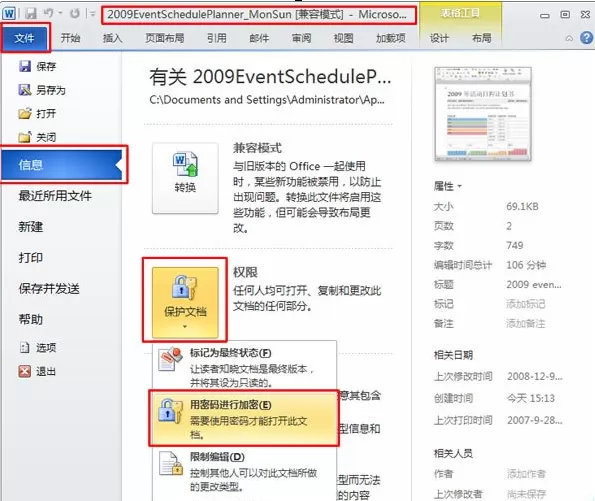Restore down the Word window
Screen dimensions: 595x501
click(565, 14)
